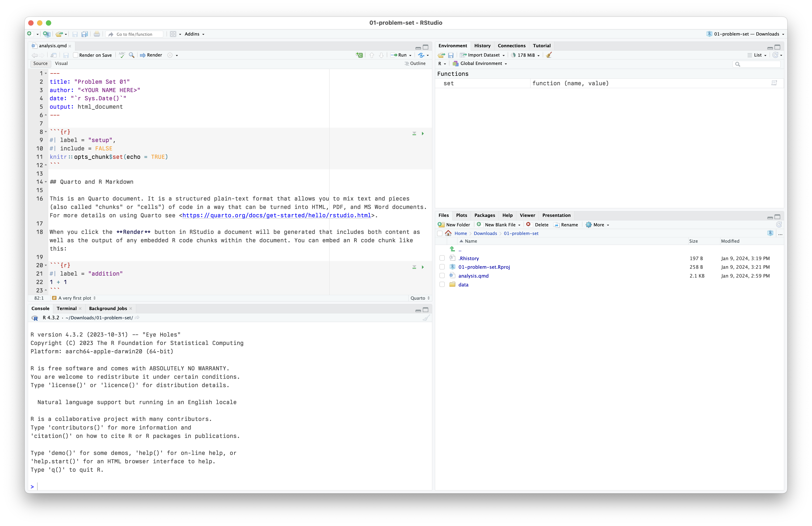
Task: Switch editor to Source mode
Action: point(41,64)
